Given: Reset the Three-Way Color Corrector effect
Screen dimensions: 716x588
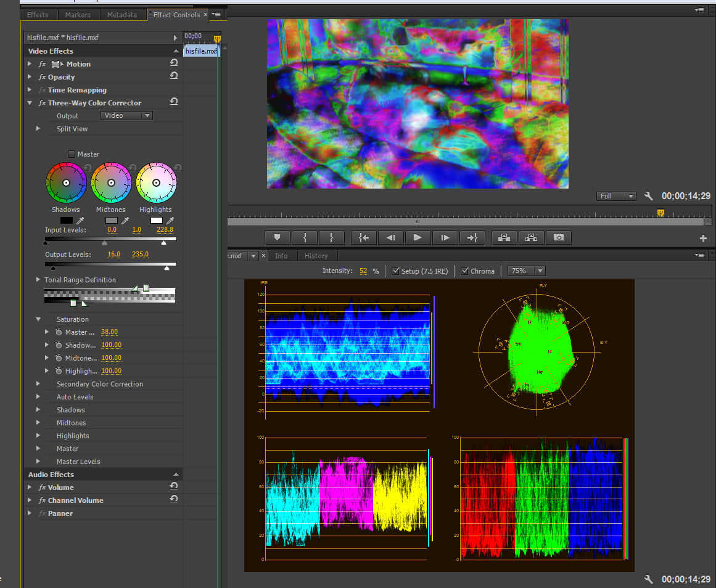Looking at the screenshot, I should tap(174, 102).
